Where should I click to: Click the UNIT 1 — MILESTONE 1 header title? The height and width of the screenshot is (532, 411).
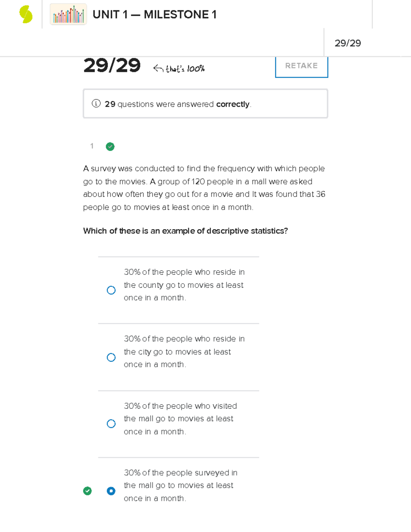pyautogui.click(x=155, y=15)
